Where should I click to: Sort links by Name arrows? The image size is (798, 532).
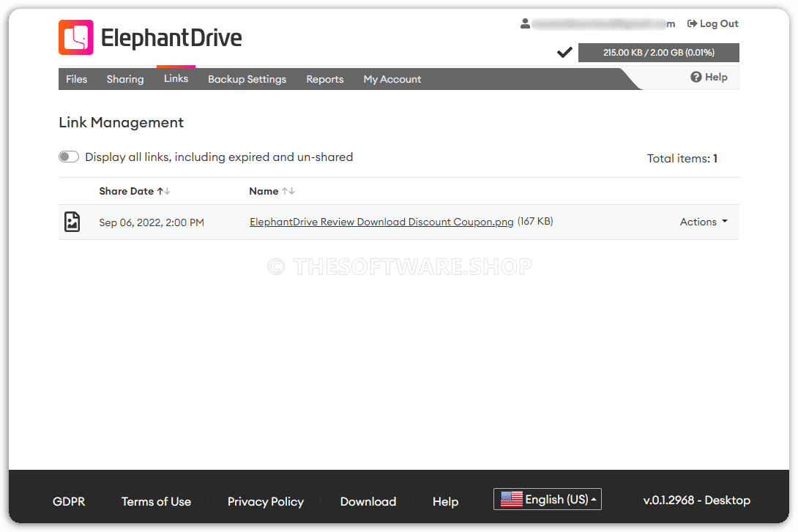(x=288, y=191)
